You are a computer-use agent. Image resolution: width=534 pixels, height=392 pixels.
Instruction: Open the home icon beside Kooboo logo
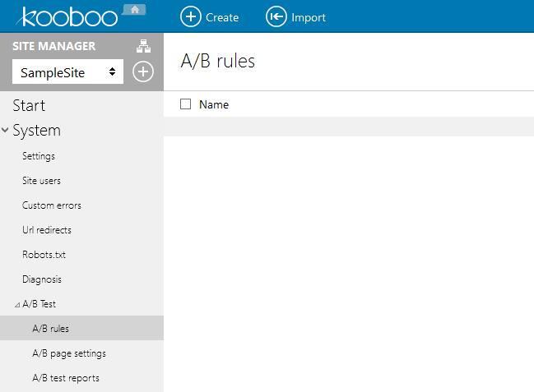click(x=134, y=10)
